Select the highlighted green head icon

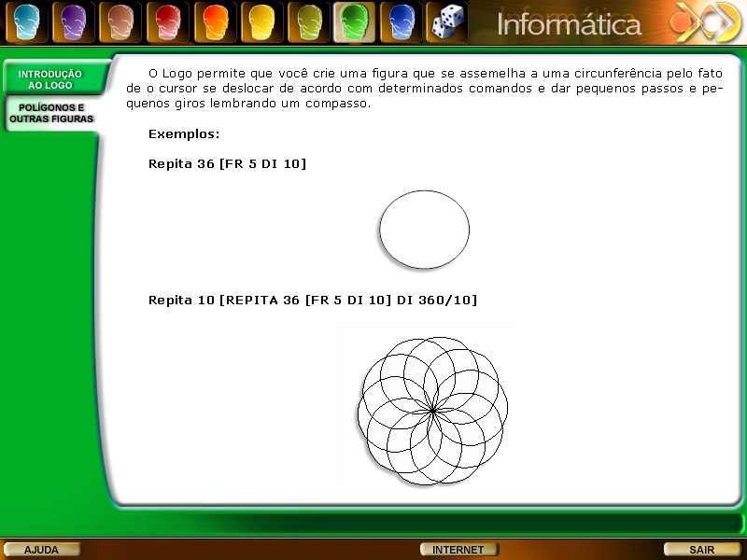click(354, 21)
